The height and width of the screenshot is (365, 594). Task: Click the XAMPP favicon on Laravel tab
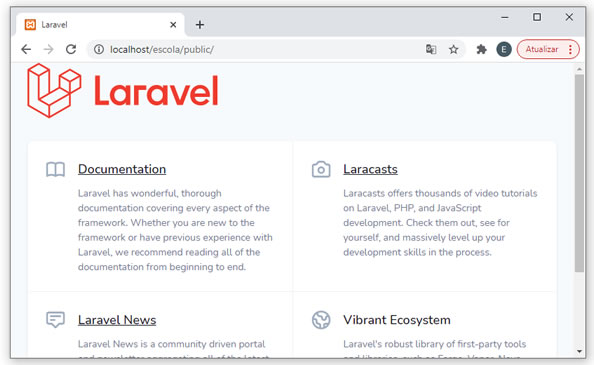coord(30,25)
